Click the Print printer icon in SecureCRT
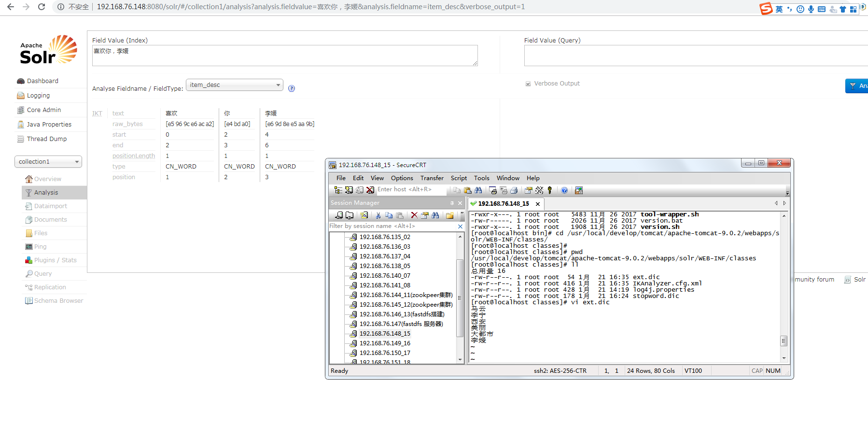Screen dimensions: 868x425 [514, 190]
